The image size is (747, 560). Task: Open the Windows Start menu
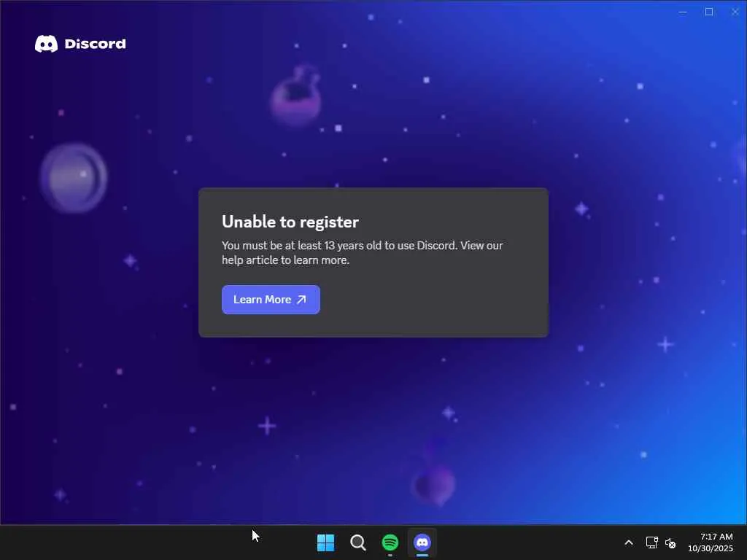point(326,542)
